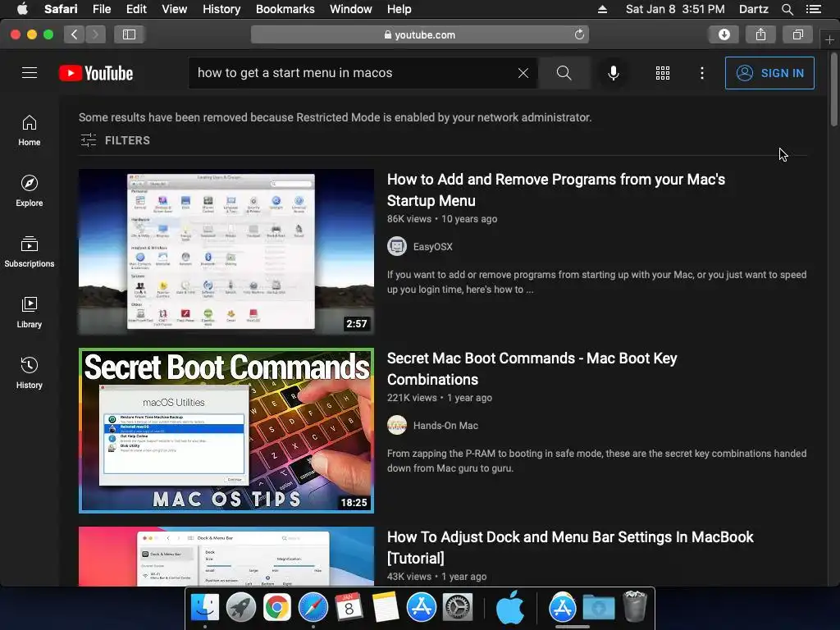Screen dimensions: 840x630
Task: Open the Dock and Menu Bar thumbnail
Action: click(x=226, y=556)
